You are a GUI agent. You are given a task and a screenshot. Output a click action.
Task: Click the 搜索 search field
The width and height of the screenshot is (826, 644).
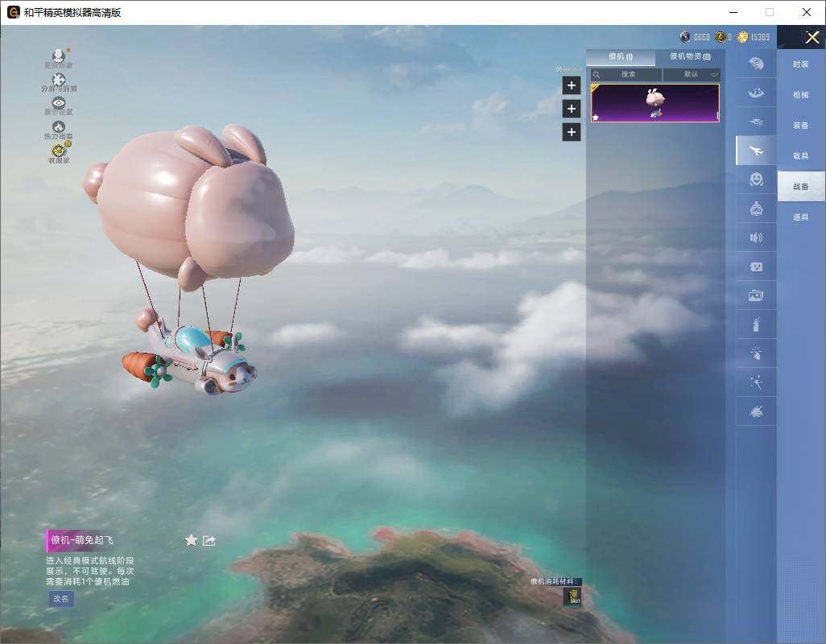pyautogui.click(x=626, y=74)
